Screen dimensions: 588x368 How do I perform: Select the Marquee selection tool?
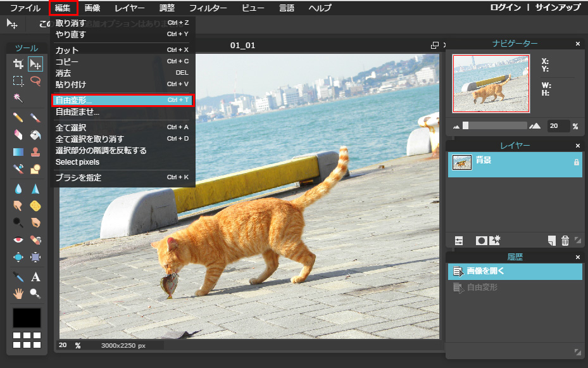tap(18, 81)
